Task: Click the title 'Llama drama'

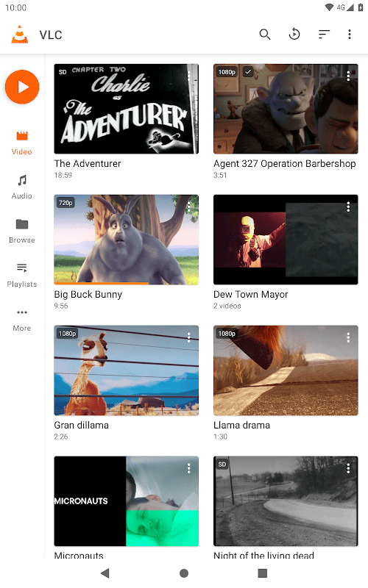Action: (x=242, y=426)
